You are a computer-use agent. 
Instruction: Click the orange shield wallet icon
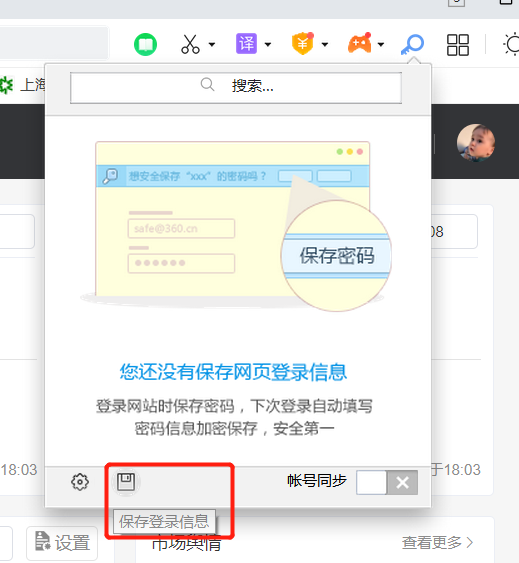coord(303,43)
